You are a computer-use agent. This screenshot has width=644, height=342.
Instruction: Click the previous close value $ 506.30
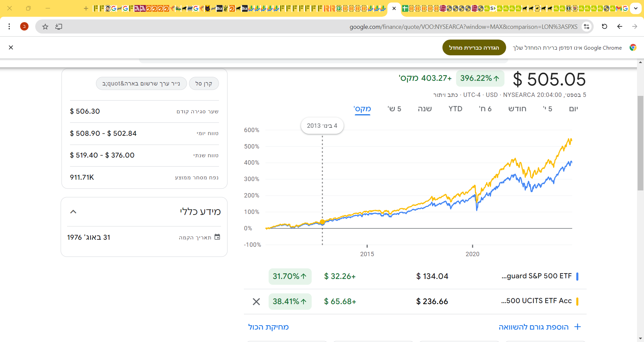pos(85,111)
